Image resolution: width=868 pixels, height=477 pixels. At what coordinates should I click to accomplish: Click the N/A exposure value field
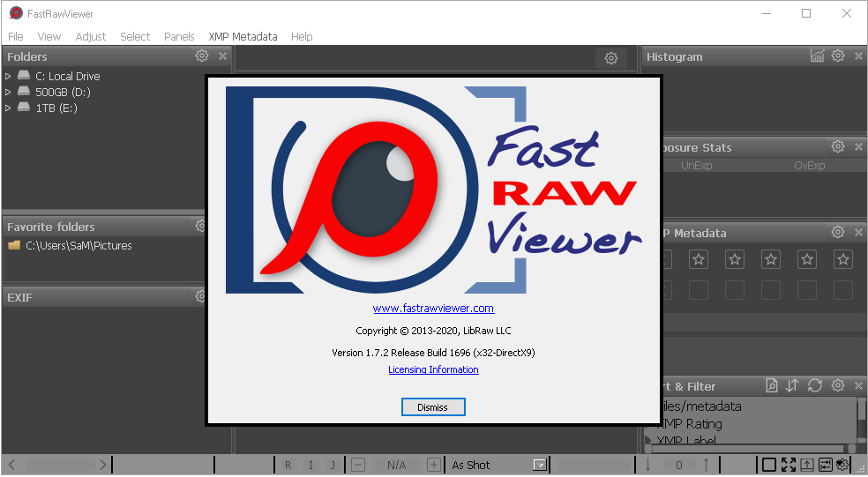[396, 465]
